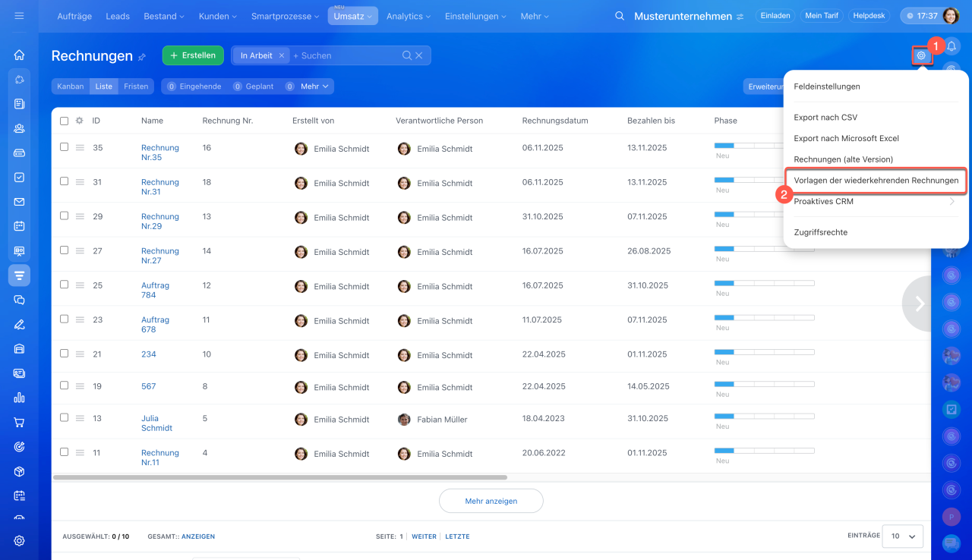Toggle the select-all checkbox in table header
The height and width of the screenshot is (560, 972).
pos(65,121)
